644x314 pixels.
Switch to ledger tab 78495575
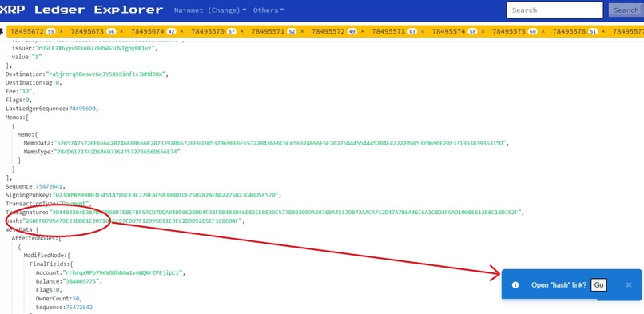pyautogui.click(x=509, y=31)
